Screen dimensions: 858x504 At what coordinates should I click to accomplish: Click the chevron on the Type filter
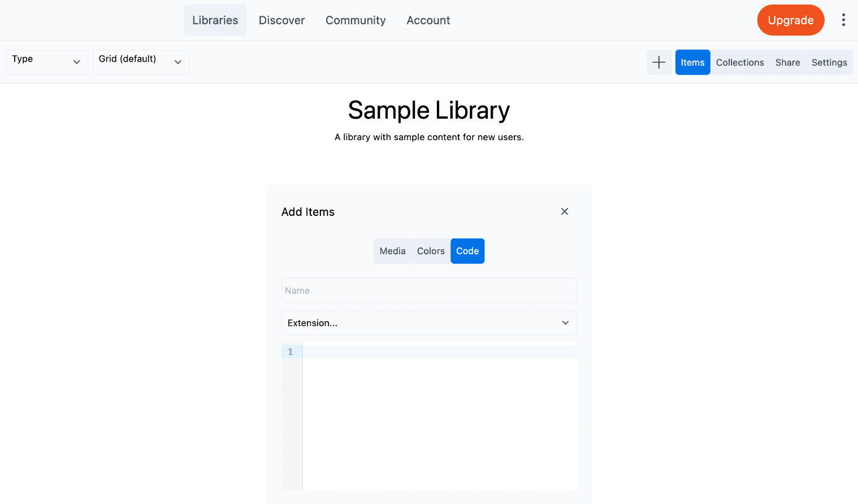[77, 62]
